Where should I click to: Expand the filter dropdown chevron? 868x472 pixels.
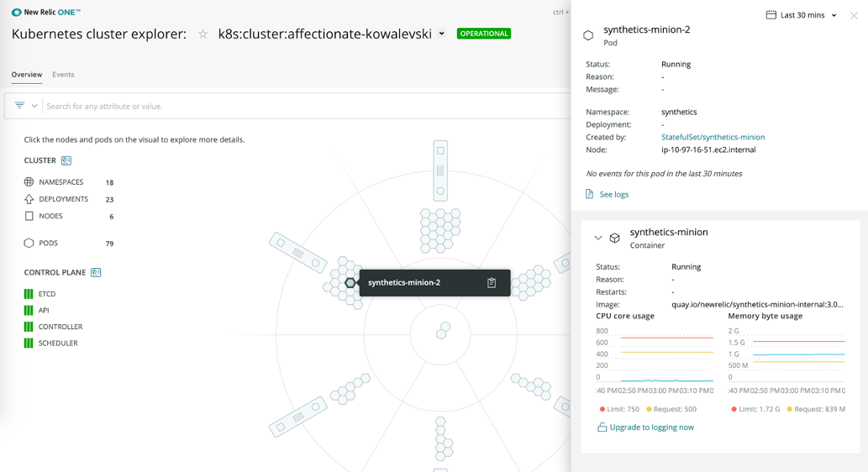pyautogui.click(x=34, y=106)
